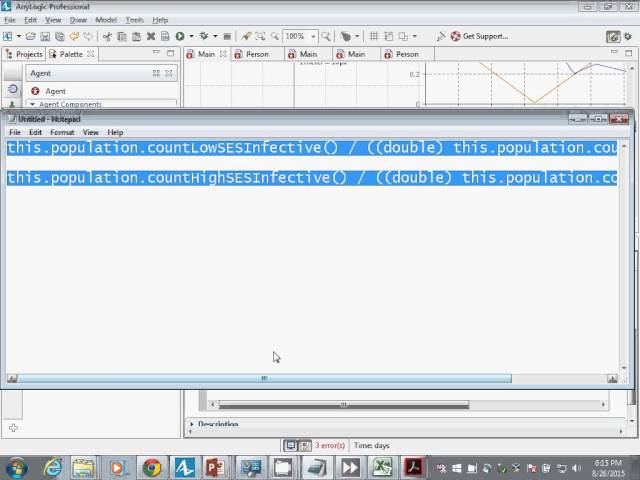The height and width of the screenshot is (480, 640).
Task: Click the New model icon in AnyLogic toolbar
Action: point(8,36)
